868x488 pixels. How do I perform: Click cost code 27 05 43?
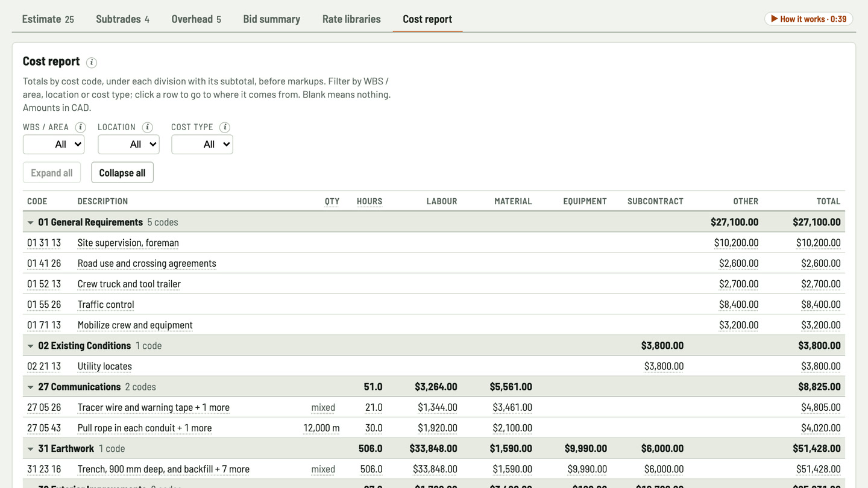pyautogui.click(x=44, y=428)
